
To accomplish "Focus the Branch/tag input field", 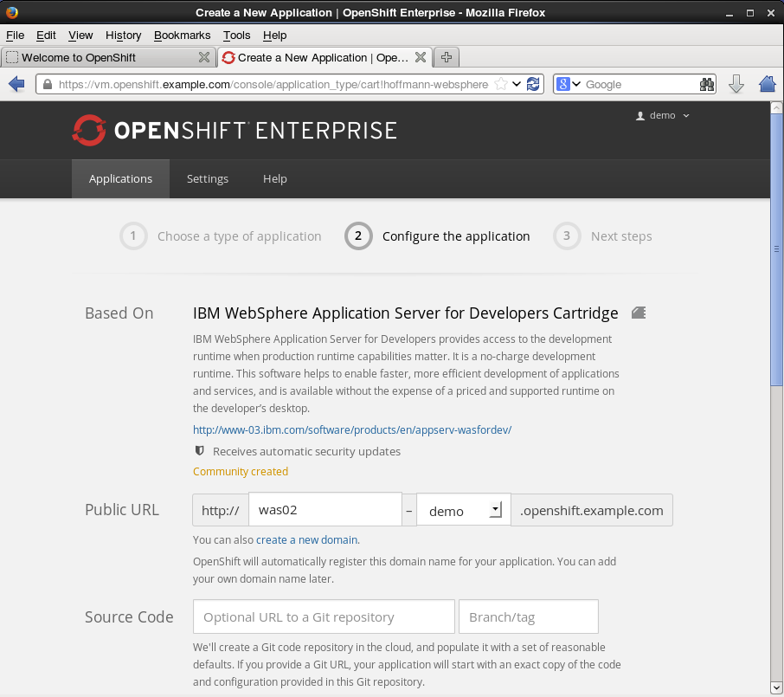I will tap(529, 616).
